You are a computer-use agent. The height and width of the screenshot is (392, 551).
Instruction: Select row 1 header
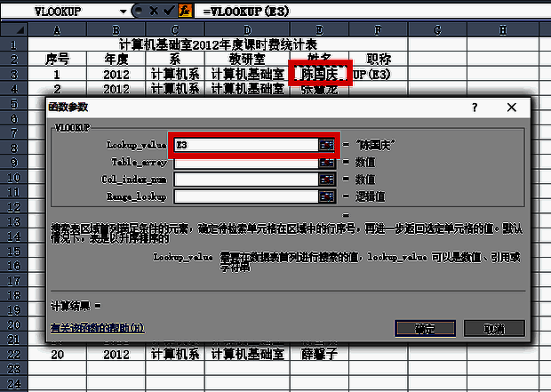pos(13,44)
